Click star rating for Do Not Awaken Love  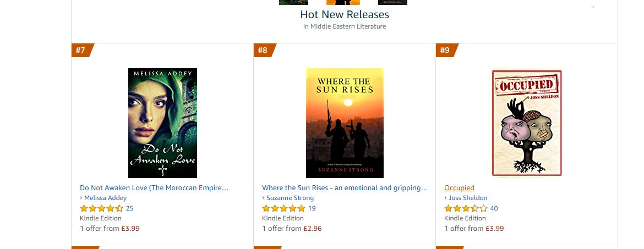[x=101, y=208]
